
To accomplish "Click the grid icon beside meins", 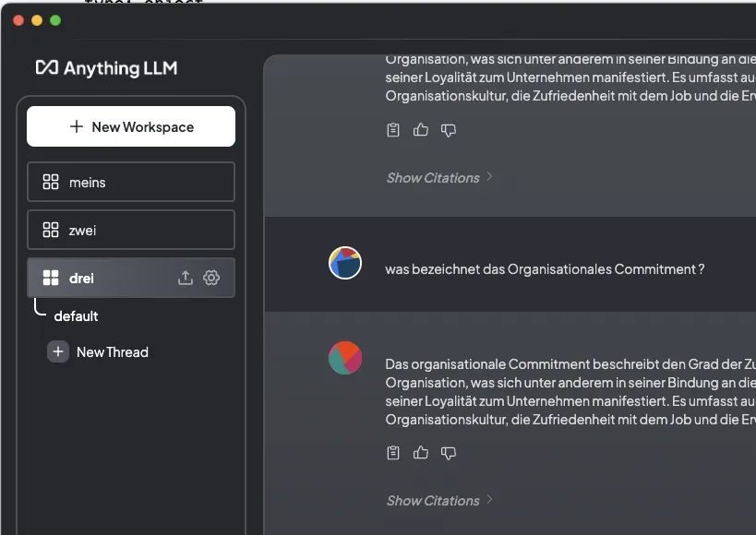I will coord(51,182).
